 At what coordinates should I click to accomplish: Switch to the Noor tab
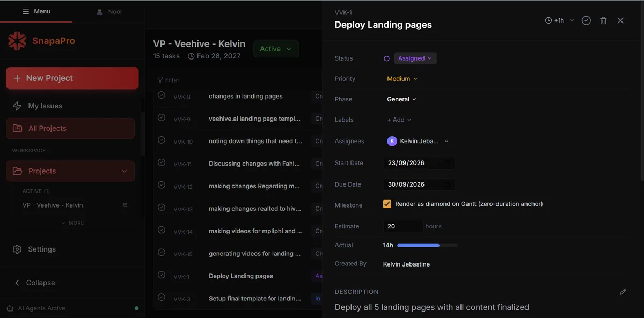109,11
